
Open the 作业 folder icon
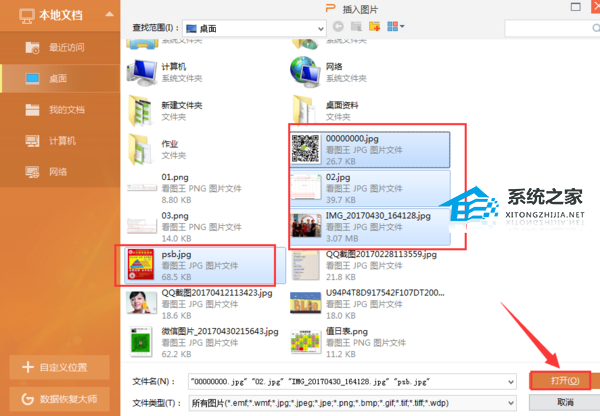(x=139, y=150)
